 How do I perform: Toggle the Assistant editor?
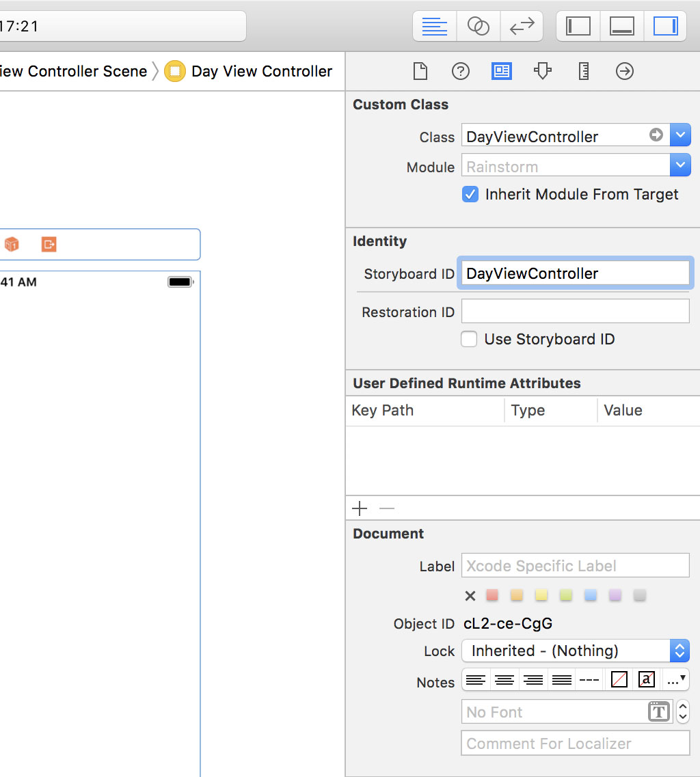tap(478, 26)
